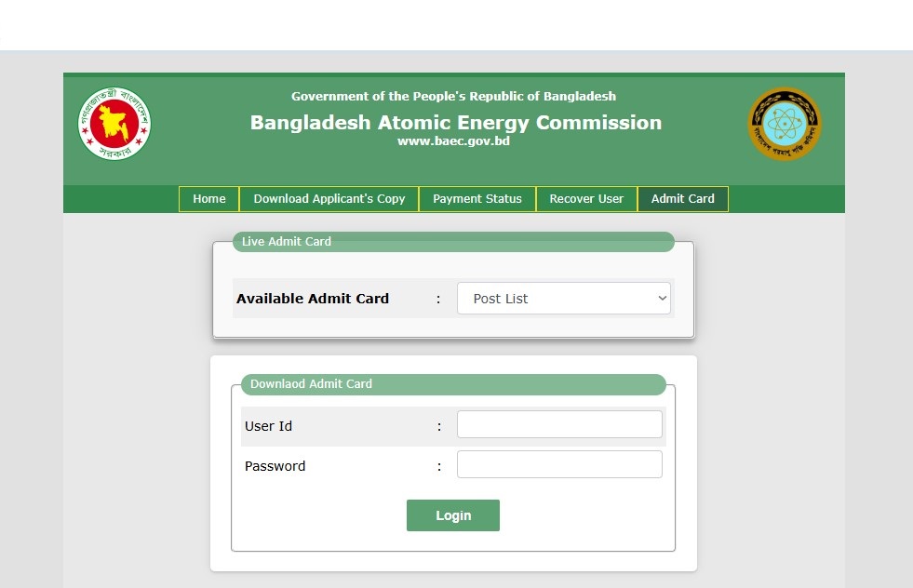Click the Password label text

pos(275,466)
